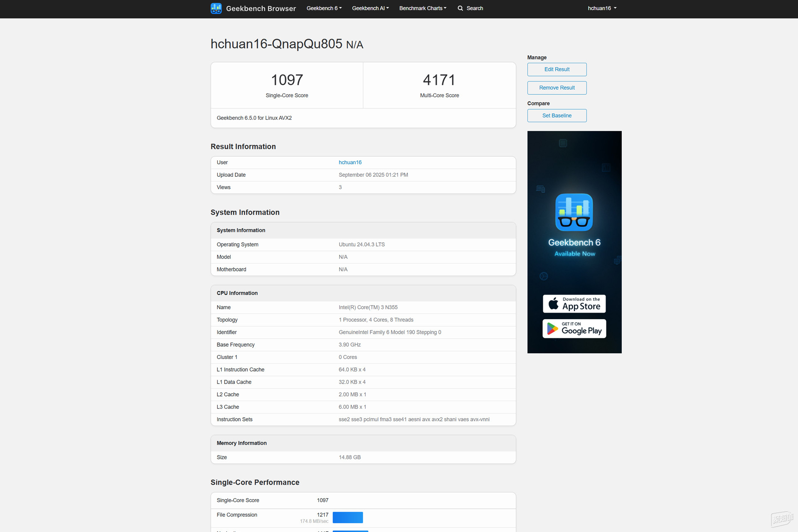Click the File Compression score bar

tap(348, 517)
